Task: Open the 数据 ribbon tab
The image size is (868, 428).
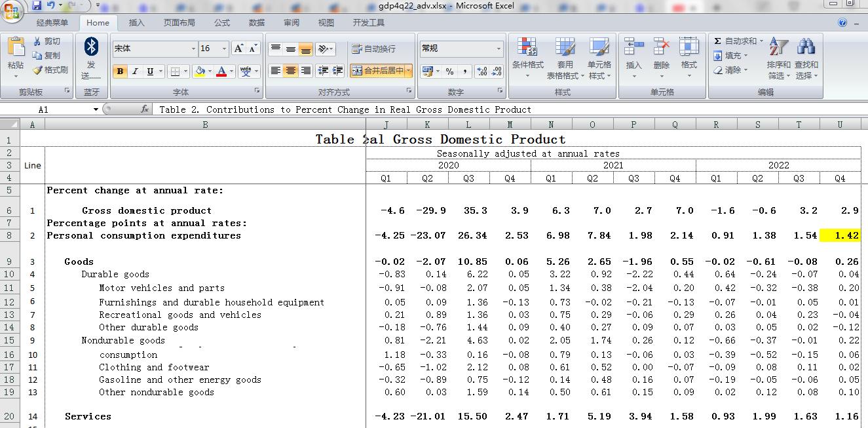Action: tap(257, 22)
